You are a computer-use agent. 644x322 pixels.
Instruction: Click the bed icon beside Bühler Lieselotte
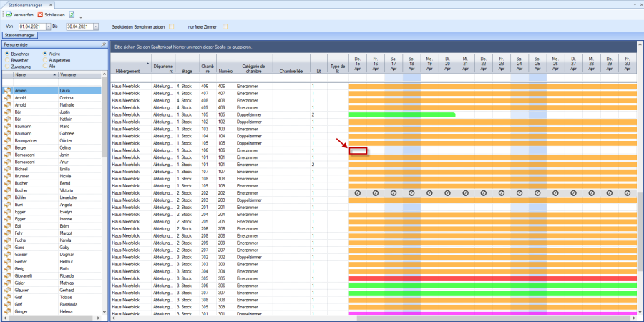(7, 197)
